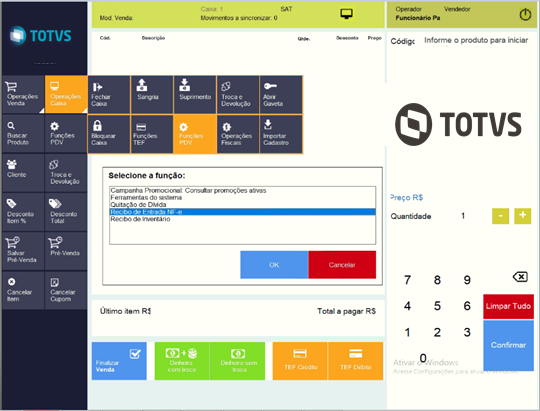Open Troca e Devolução in orange submenu
This screenshot has width=540, height=411.
click(238, 95)
